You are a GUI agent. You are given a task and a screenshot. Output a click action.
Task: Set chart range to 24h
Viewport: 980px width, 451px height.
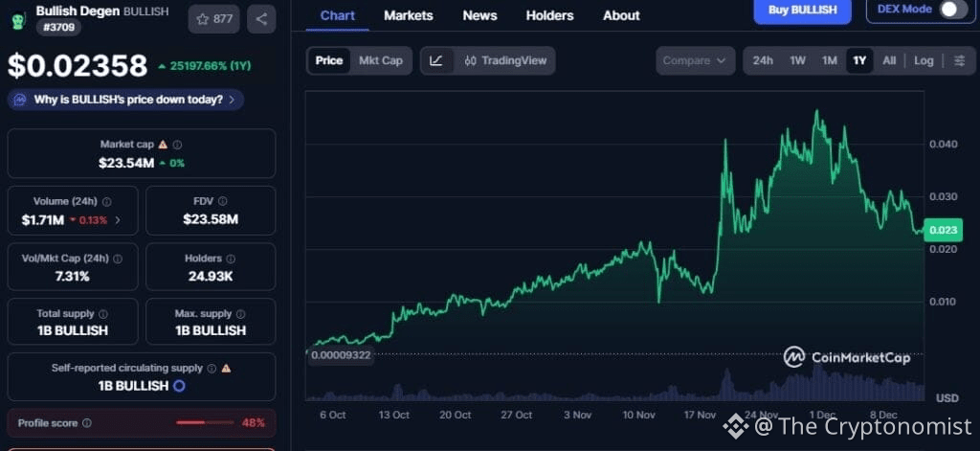click(763, 60)
